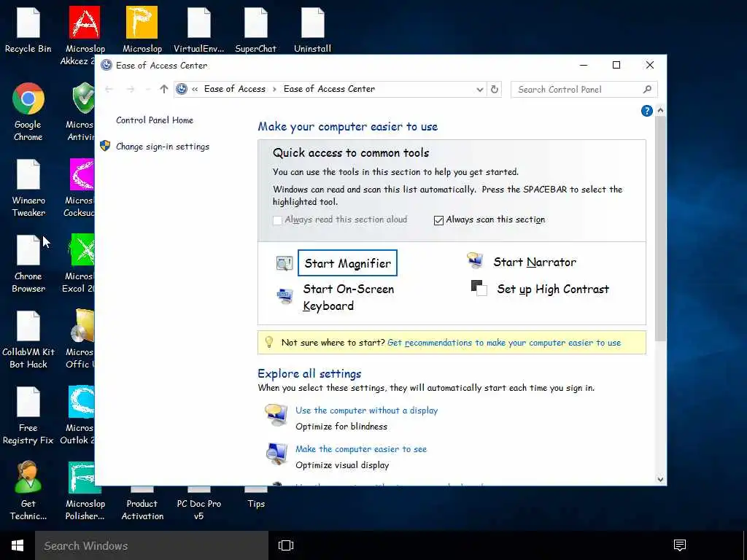Viewport: 747px width, 560px height.
Task: Click the icon beside Make the computer easier to see
Action: tap(276, 454)
